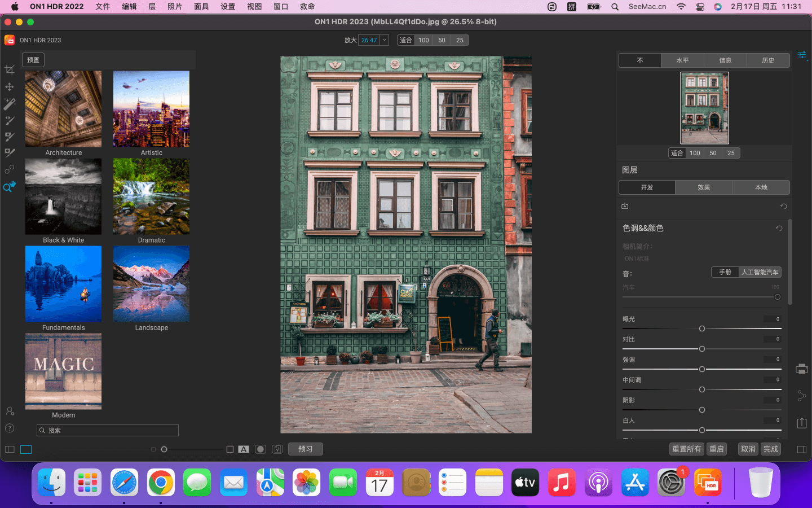The width and height of the screenshot is (812, 508).
Task: Click the 重置所有 button
Action: pos(686,449)
